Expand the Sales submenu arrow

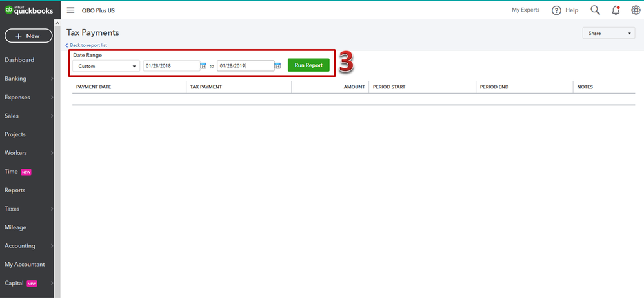pos(52,116)
